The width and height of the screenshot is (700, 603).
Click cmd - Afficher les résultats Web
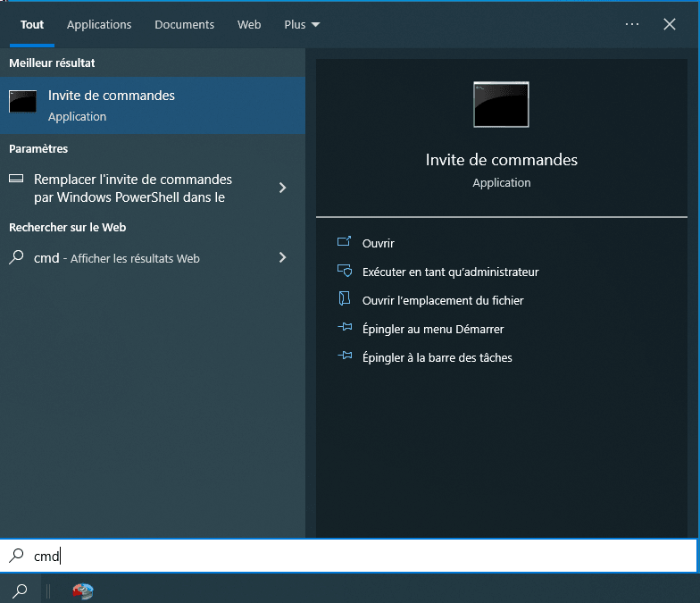pos(116,258)
